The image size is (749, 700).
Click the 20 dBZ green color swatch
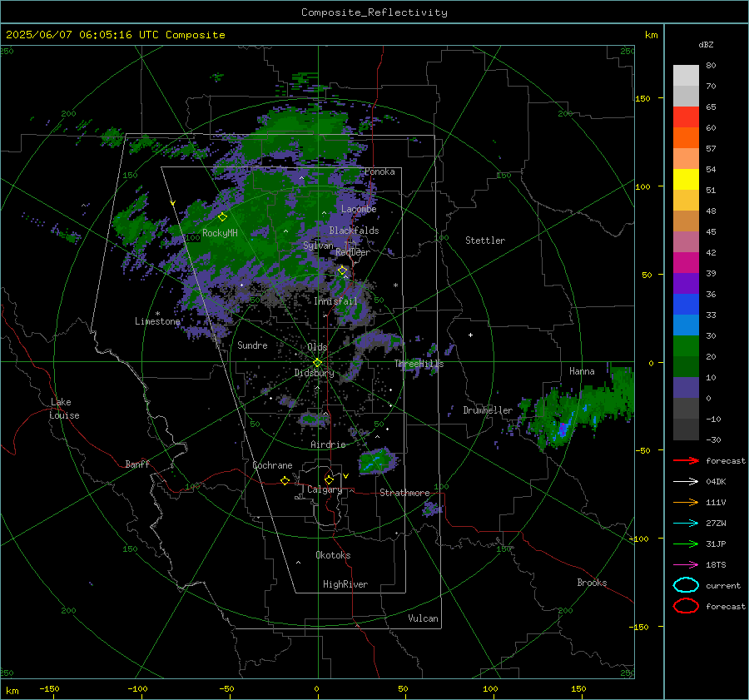tap(686, 366)
